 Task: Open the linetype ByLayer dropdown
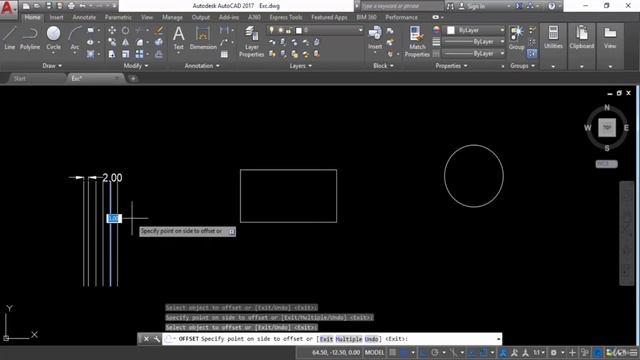[474, 53]
